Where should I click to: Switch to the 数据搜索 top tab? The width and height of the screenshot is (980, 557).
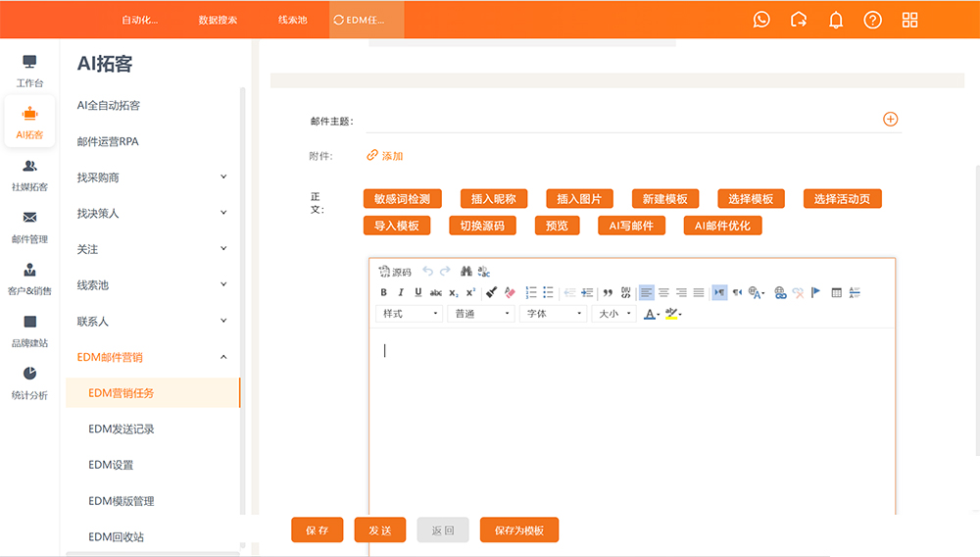218,20
